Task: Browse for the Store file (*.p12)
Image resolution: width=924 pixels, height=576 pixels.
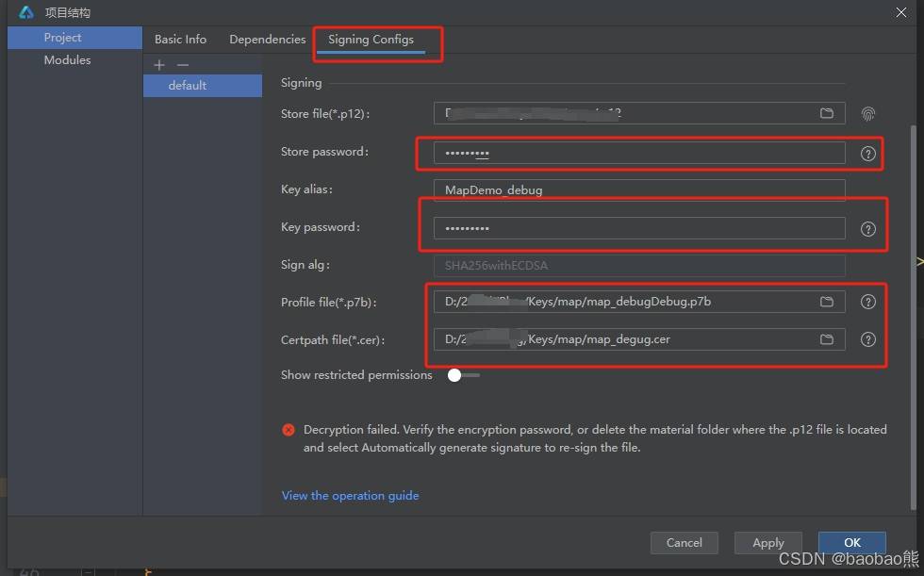Action: [827, 114]
